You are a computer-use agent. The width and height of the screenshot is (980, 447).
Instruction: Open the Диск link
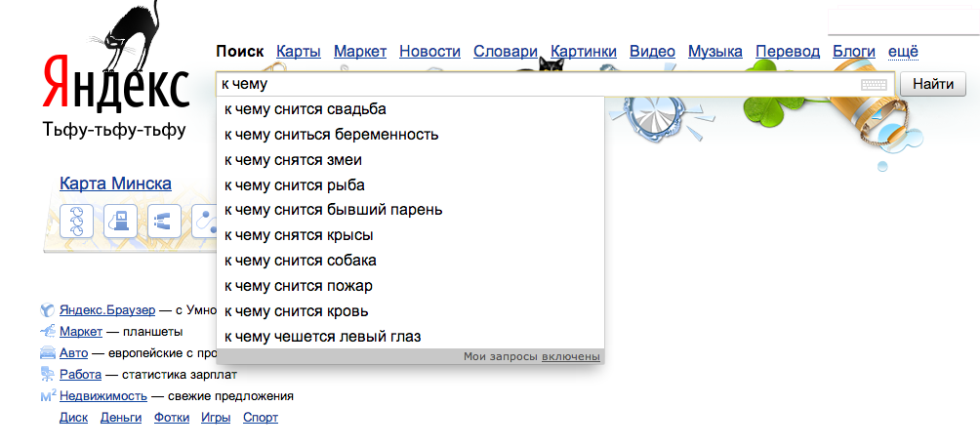74,418
